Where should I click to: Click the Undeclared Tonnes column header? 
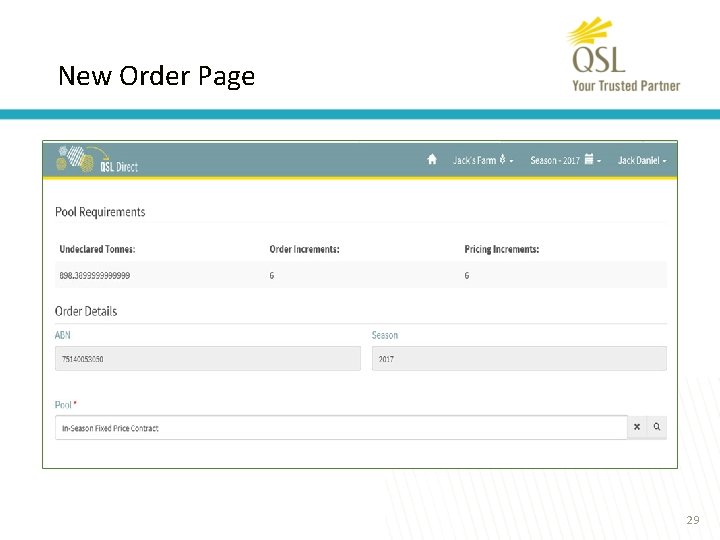click(97, 249)
